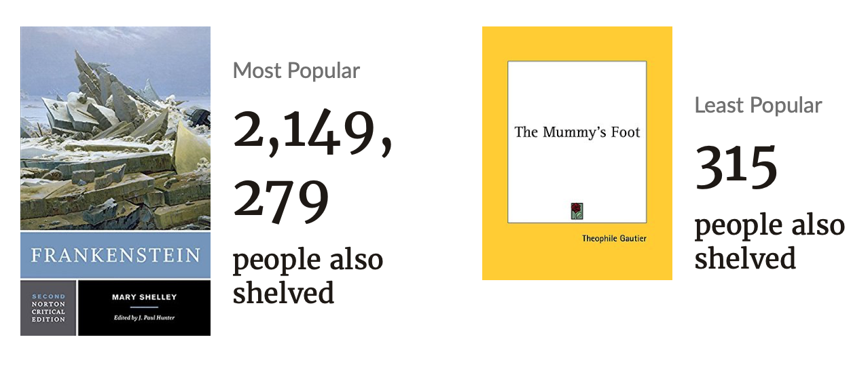Select the 'Most Popular' label

coord(296,71)
